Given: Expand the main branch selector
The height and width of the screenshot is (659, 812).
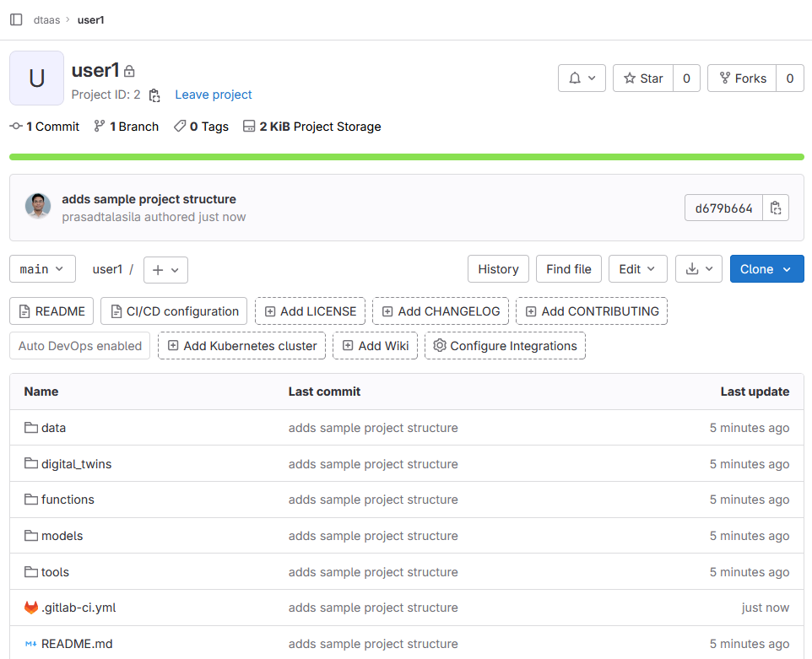Looking at the screenshot, I should pos(42,269).
